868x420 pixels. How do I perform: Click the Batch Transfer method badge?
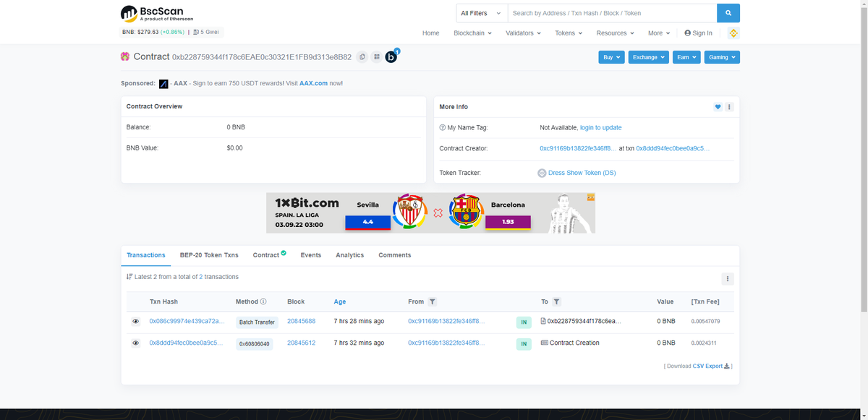click(x=257, y=322)
